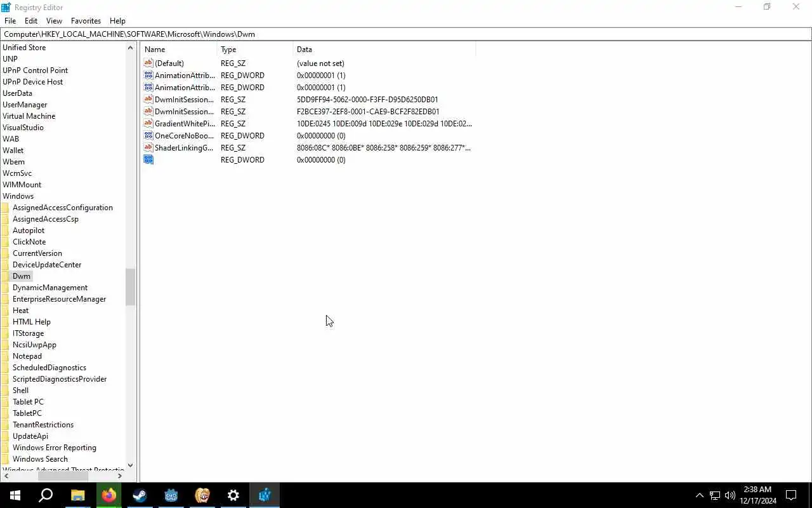Select the CurrentVersion key
Image resolution: width=812 pixels, height=508 pixels.
37,253
